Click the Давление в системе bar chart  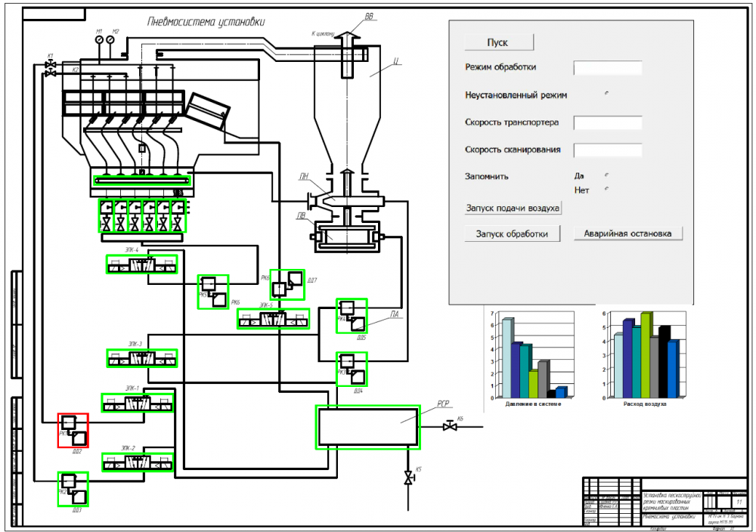pos(528,357)
